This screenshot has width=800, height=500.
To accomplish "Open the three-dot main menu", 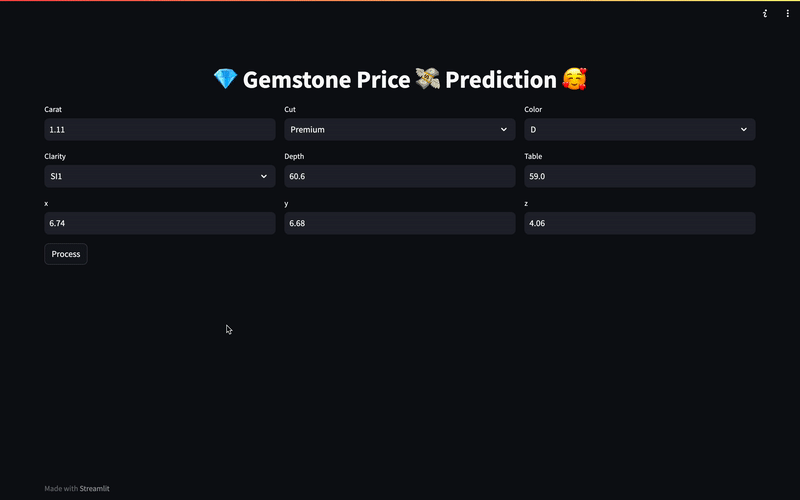I will tap(787, 14).
